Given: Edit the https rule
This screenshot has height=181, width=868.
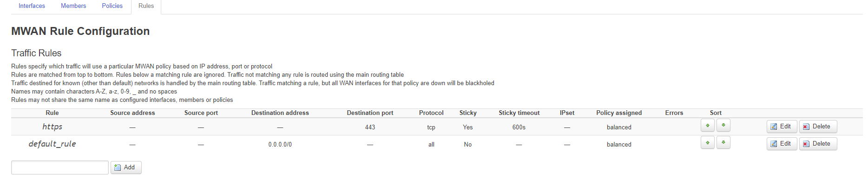Looking at the screenshot, I should tap(782, 127).
